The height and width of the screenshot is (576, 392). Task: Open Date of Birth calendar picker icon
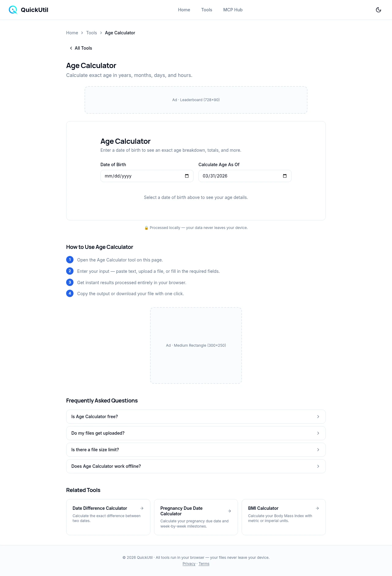click(x=187, y=176)
